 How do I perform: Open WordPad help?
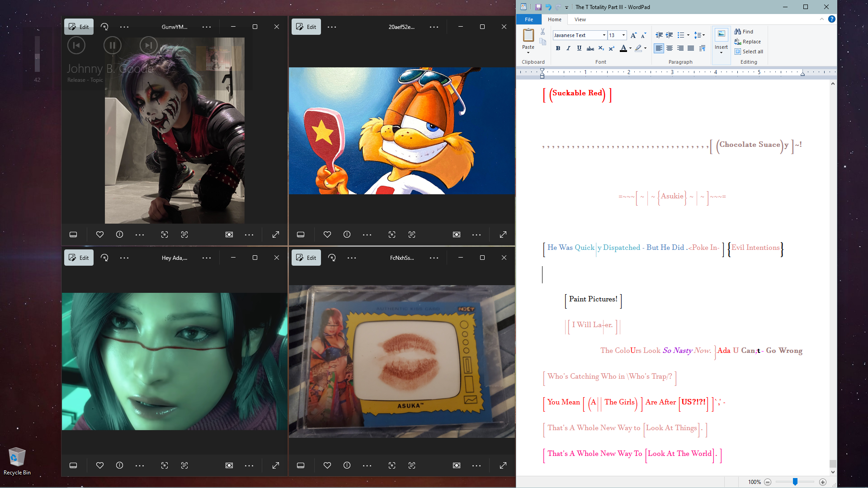pos(832,19)
